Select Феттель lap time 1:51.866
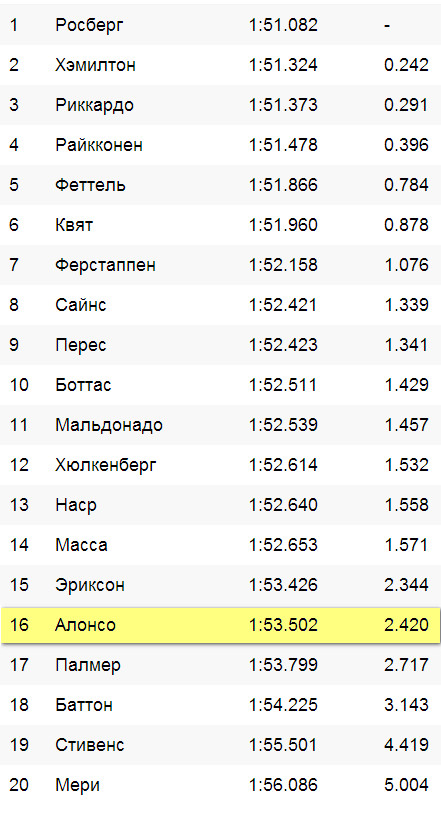441x813 pixels. pyautogui.click(x=283, y=185)
